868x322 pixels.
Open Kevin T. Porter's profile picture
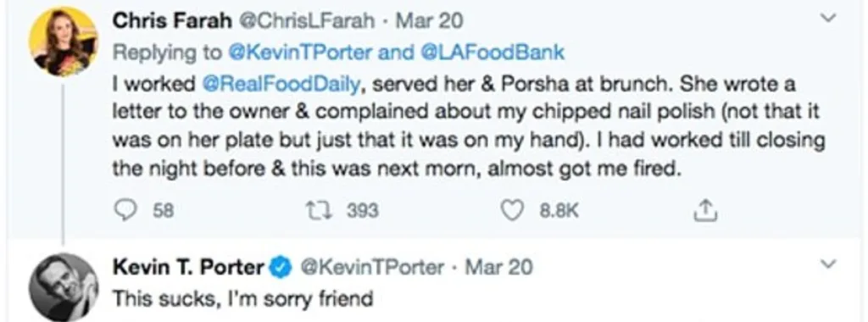coord(63,286)
